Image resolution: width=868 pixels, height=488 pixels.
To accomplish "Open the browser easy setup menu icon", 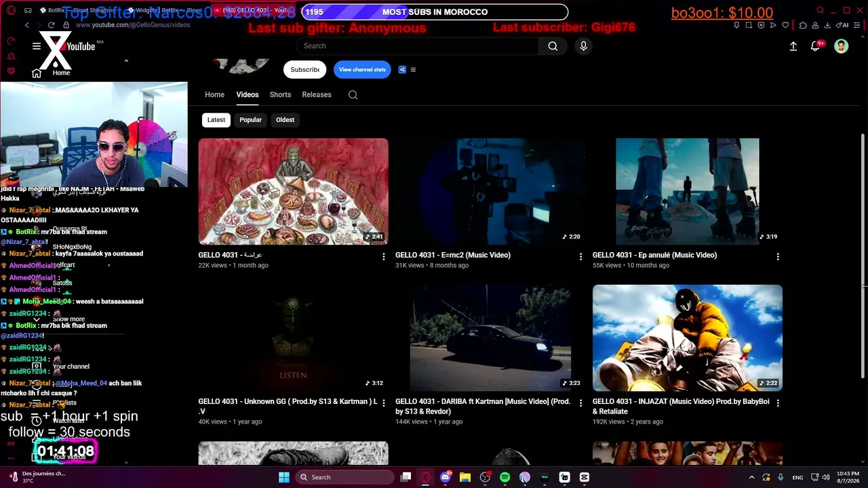I will [x=858, y=25].
